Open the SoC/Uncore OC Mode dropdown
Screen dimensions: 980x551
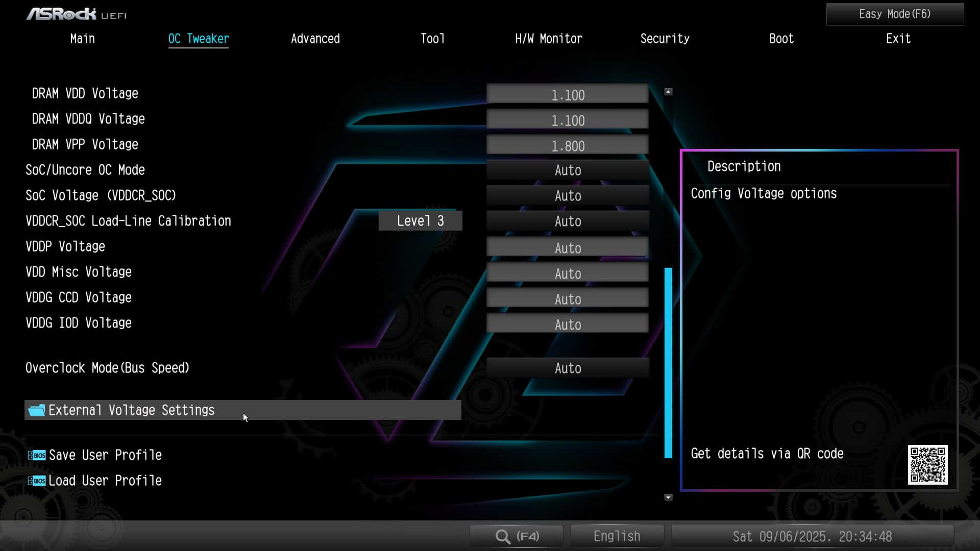[x=567, y=170]
